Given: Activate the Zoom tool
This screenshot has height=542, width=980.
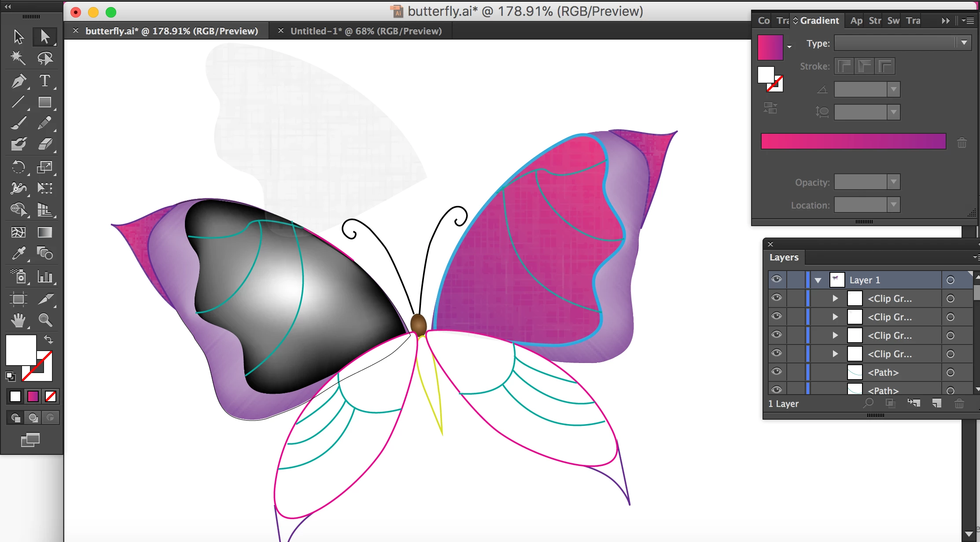Looking at the screenshot, I should (45, 320).
